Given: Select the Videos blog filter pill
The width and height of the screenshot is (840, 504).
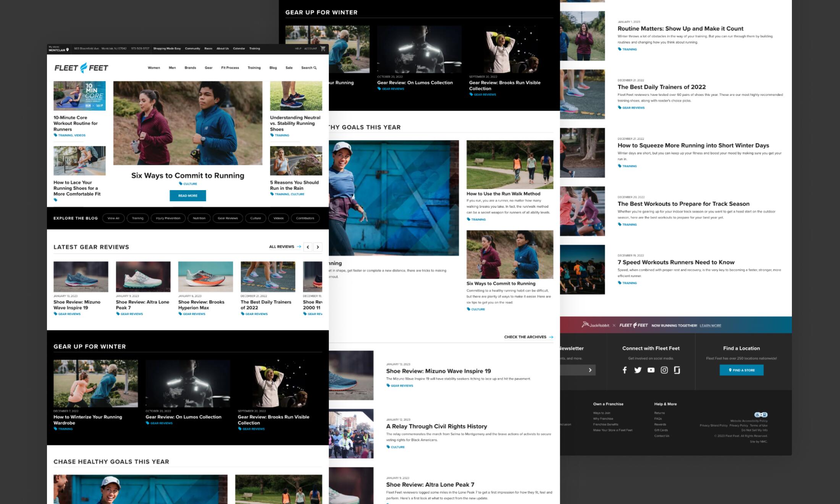Looking at the screenshot, I should pyautogui.click(x=278, y=218).
